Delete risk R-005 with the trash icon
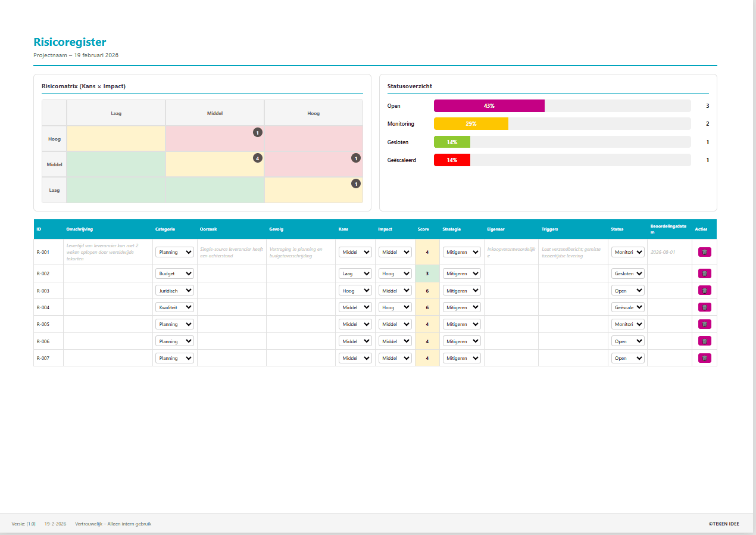Screen dimensions: 756x535 704,324
